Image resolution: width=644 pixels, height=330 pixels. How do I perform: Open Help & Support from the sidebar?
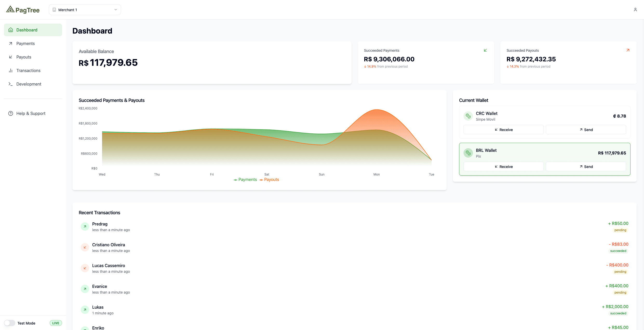point(31,113)
